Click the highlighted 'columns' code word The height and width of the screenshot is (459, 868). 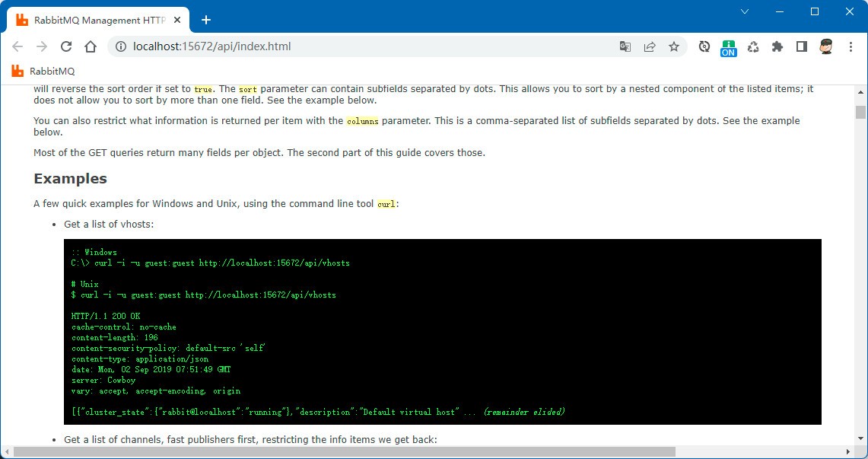point(363,121)
